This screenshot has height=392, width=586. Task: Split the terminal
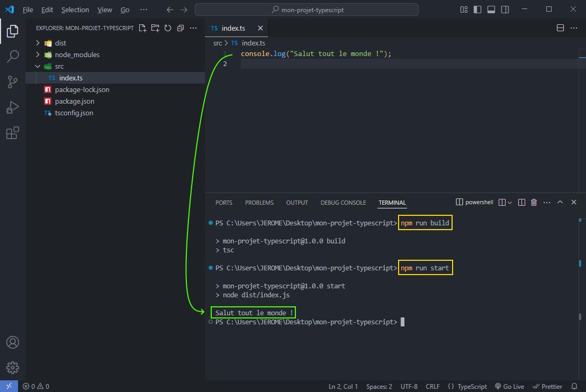tap(522, 202)
